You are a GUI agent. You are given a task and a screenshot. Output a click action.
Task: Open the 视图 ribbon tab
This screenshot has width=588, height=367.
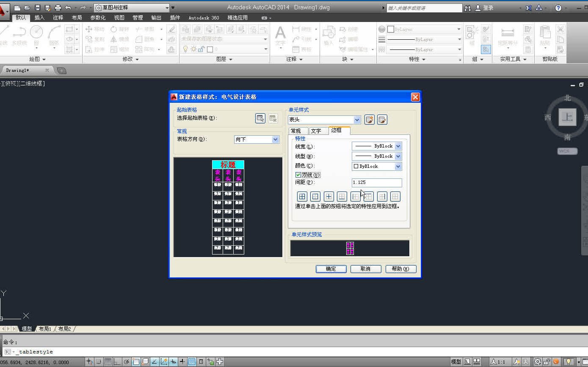119,18
